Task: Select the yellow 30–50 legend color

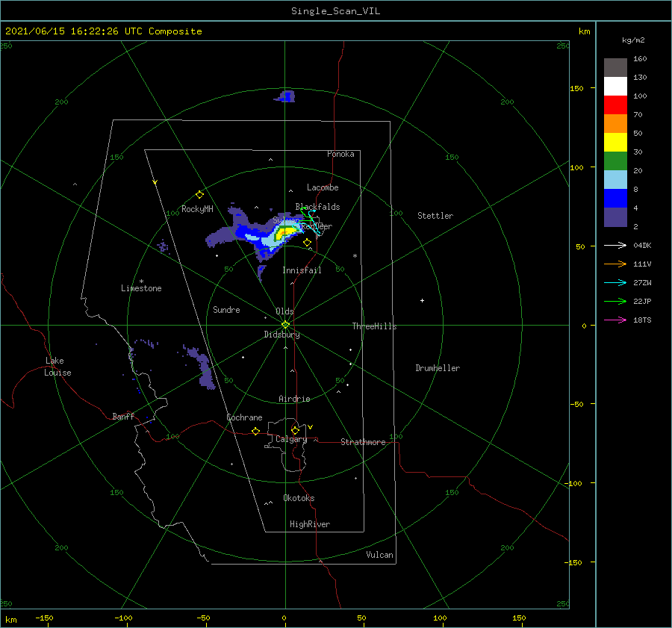Action: point(615,143)
